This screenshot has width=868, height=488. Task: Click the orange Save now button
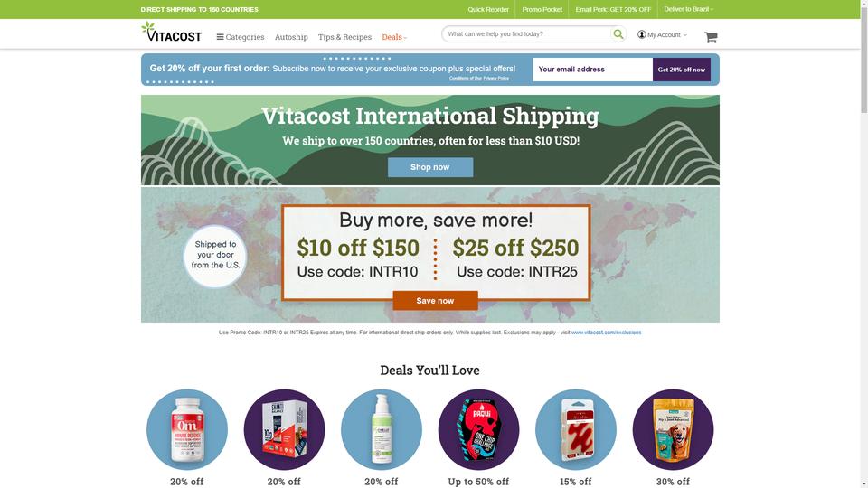coord(435,300)
